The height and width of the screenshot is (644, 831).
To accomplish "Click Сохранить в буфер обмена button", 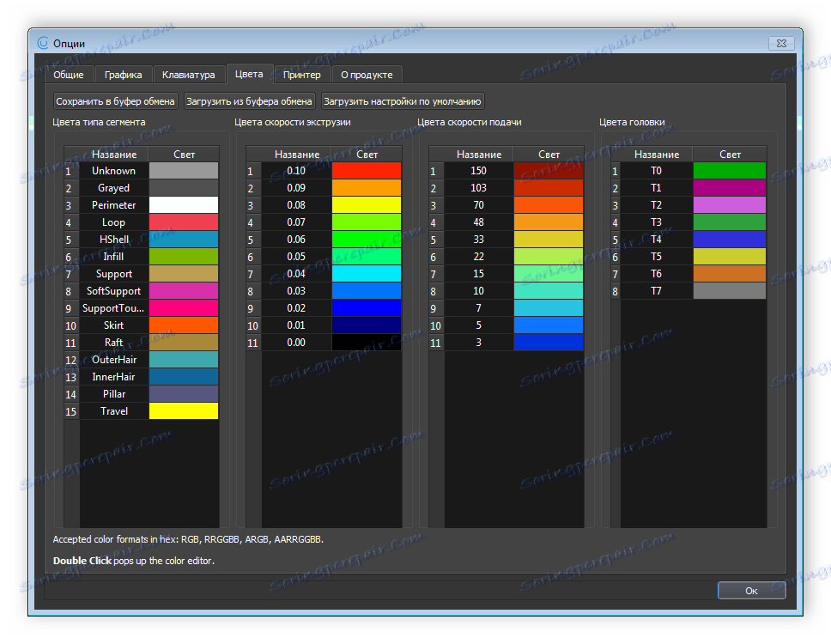I will point(116,101).
